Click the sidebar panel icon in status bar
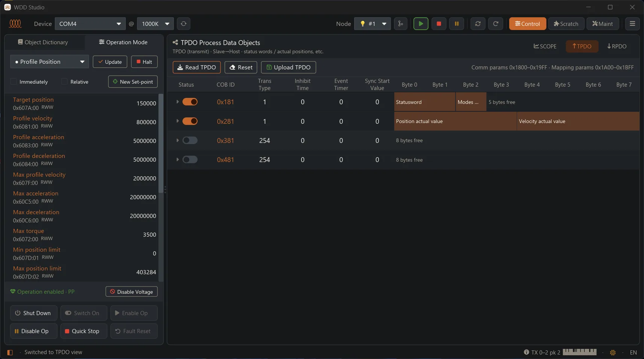 click(10, 352)
